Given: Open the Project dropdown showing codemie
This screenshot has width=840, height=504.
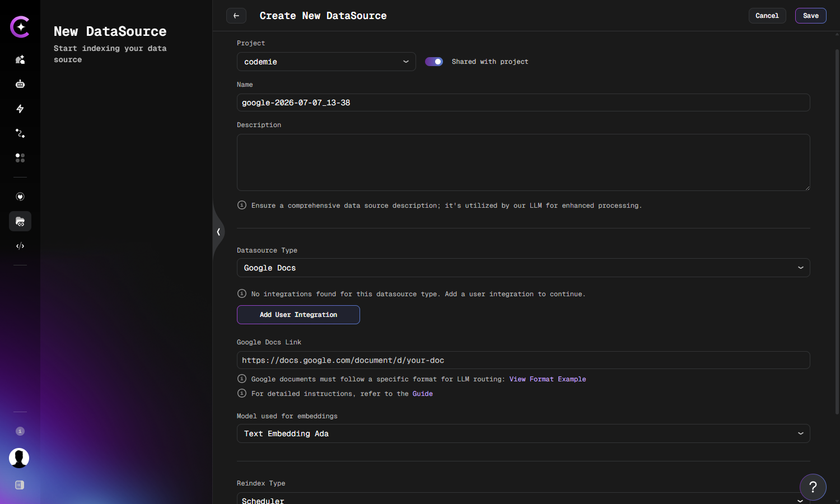Looking at the screenshot, I should coord(326,62).
